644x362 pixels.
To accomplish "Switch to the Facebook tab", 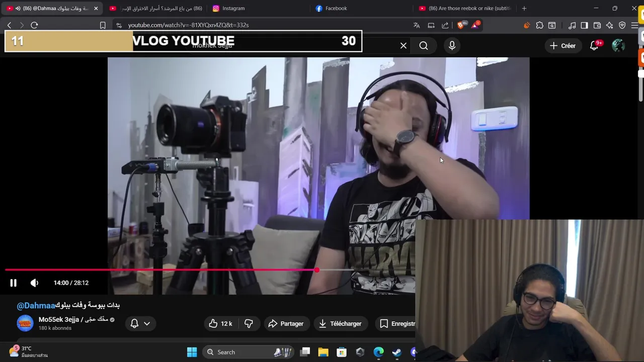I will coord(336,9).
